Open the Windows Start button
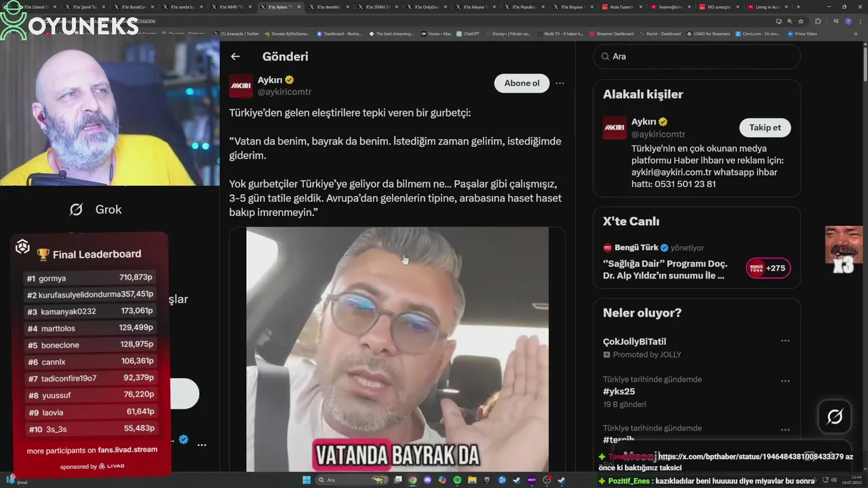The image size is (868, 488). click(x=306, y=480)
